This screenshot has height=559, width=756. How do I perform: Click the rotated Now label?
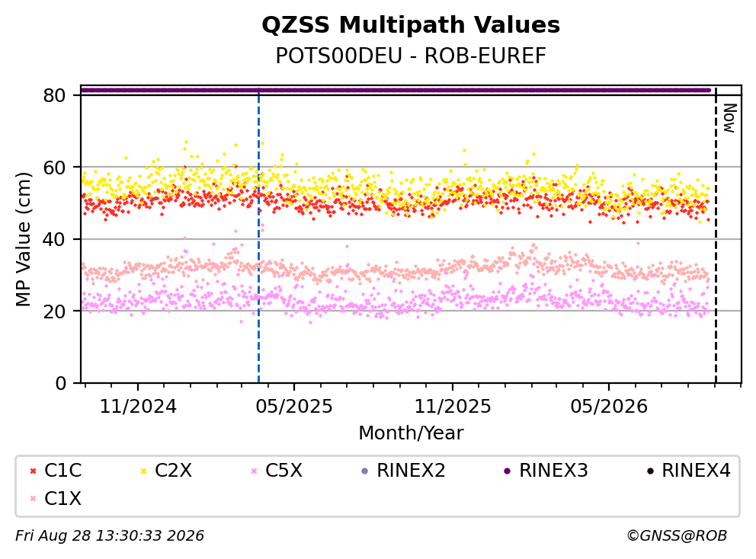point(730,118)
